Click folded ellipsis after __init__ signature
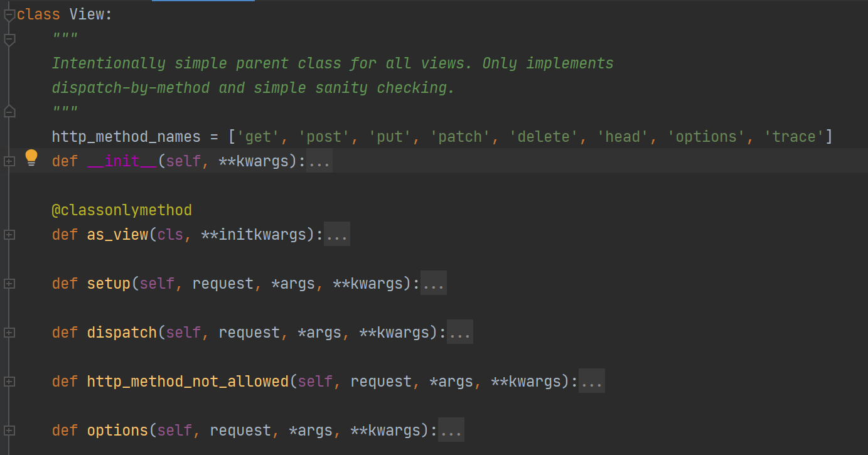 pos(319,161)
